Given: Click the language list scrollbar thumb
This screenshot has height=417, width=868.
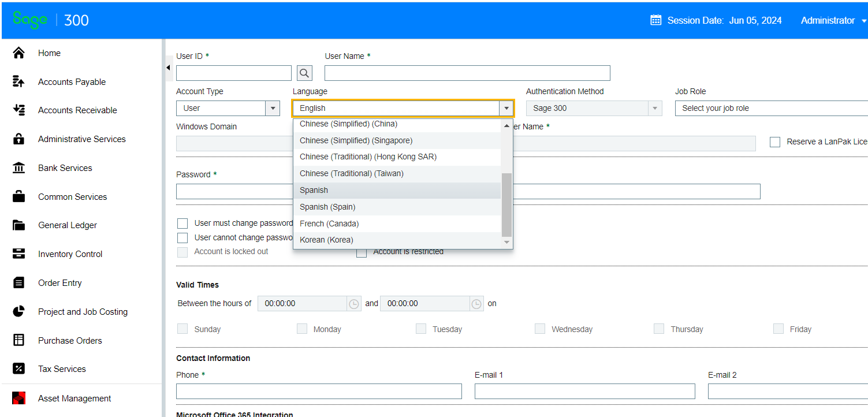Looking at the screenshot, I should pos(507,204).
